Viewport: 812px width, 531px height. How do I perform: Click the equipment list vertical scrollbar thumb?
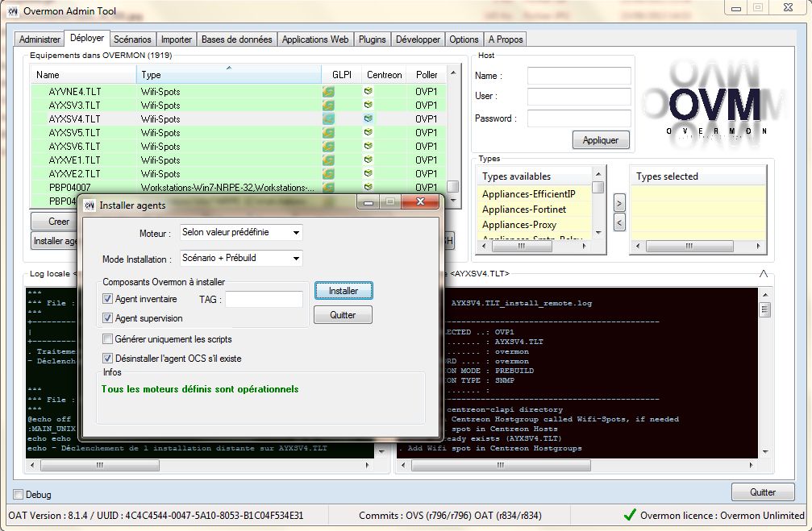[452, 186]
